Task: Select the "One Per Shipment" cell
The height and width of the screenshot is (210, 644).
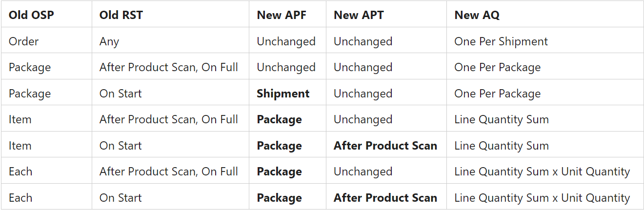Action: (x=501, y=41)
